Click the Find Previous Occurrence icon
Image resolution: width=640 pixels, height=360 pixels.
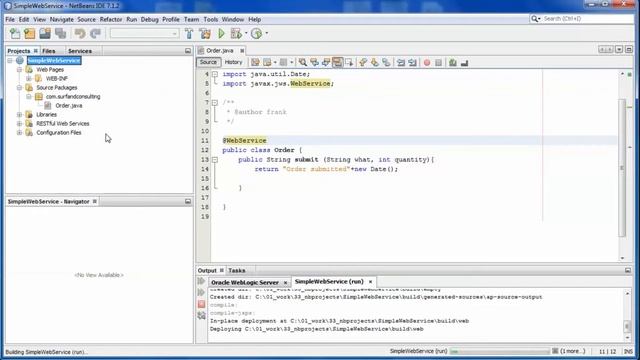(x=314, y=62)
